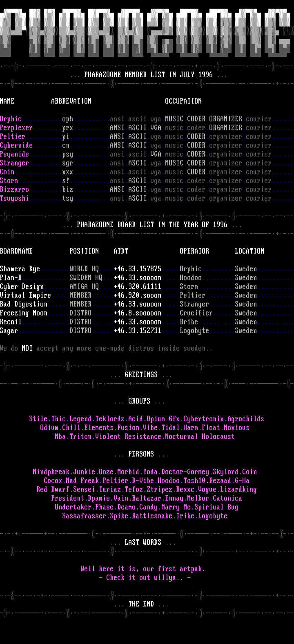Screen dimensions: 294x644
Task: Click Mindphreak in the persons list
Action: (x=51, y=472)
